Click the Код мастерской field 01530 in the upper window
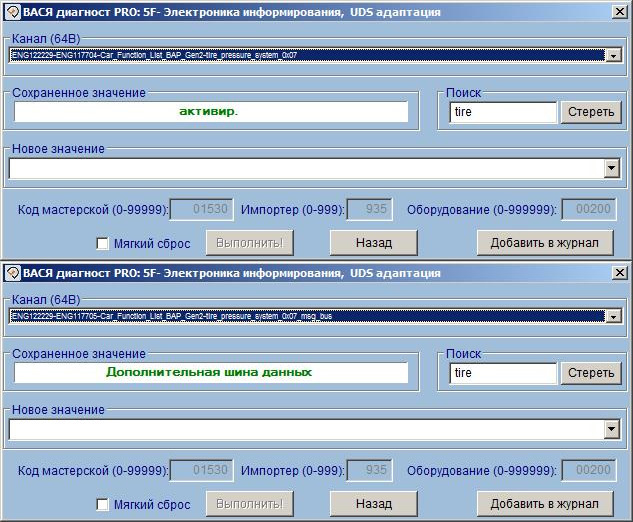Screen dimensions: 633x522 202,209
